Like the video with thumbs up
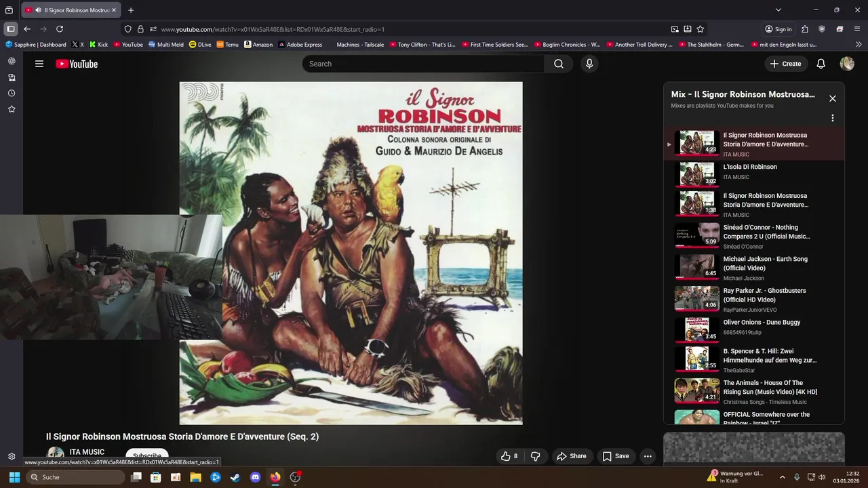 pyautogui.click(x=509, y=456)
